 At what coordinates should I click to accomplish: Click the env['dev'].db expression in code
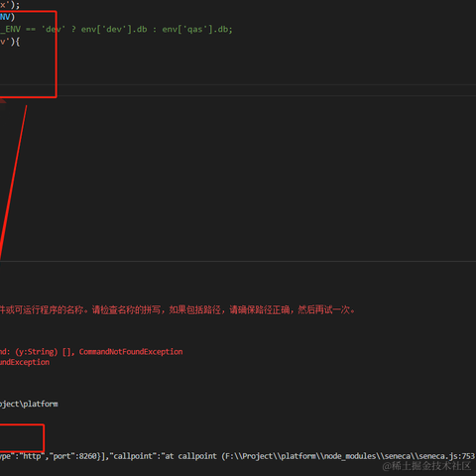(x=114, y=29)
